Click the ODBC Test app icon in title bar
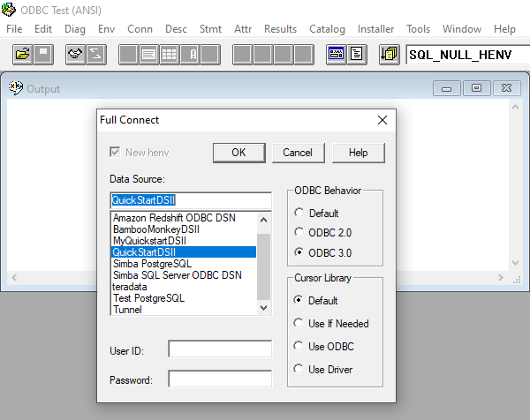Screen dimensions: 530x420 point(10,10)
